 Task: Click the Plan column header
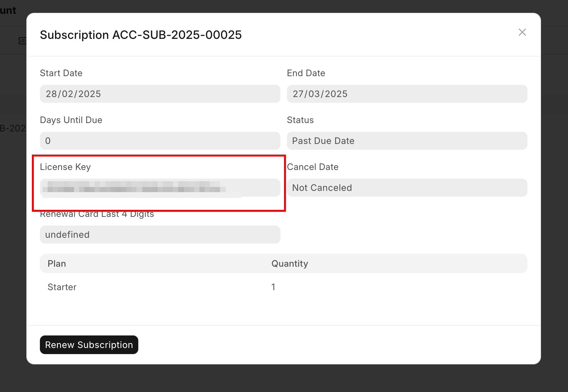pyautogui.click(x=57, y=263)
